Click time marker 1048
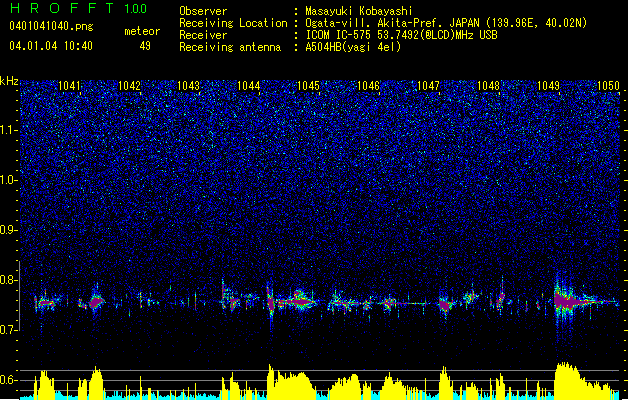This screenshot has width=629, height=400. (488, 85)
